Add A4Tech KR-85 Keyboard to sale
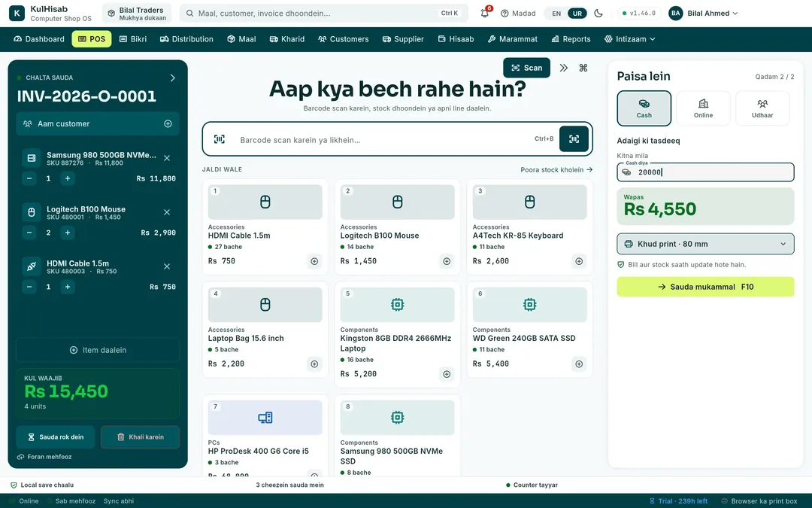 coord(579,261)
